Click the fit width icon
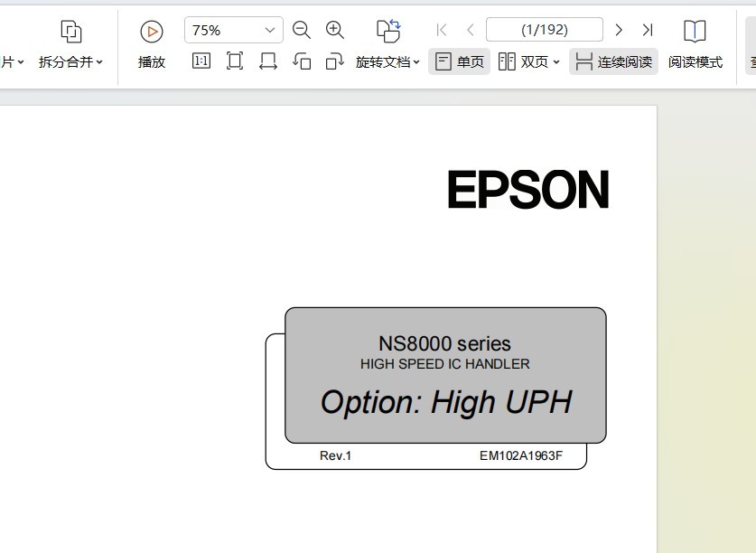Screen dimensions: 756x553 click(268, 61)
